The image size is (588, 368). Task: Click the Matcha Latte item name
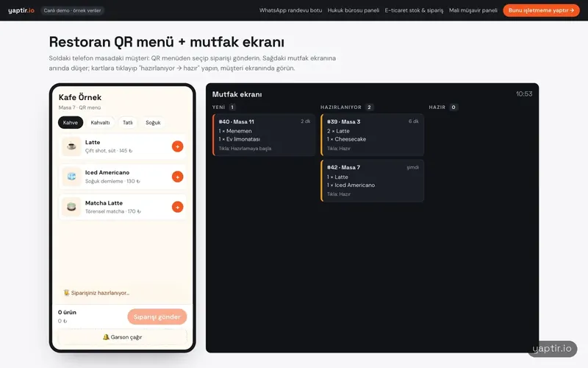point(104,203)
